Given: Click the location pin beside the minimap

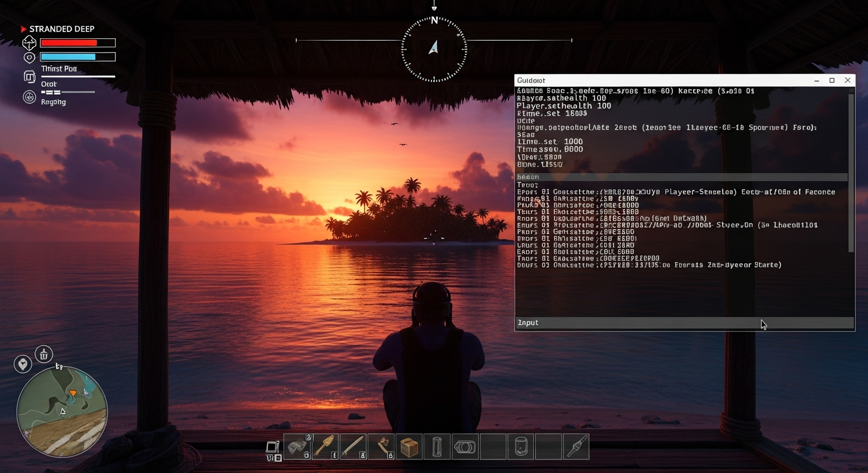Looking at the screenshot, I should tap(23, 364).
